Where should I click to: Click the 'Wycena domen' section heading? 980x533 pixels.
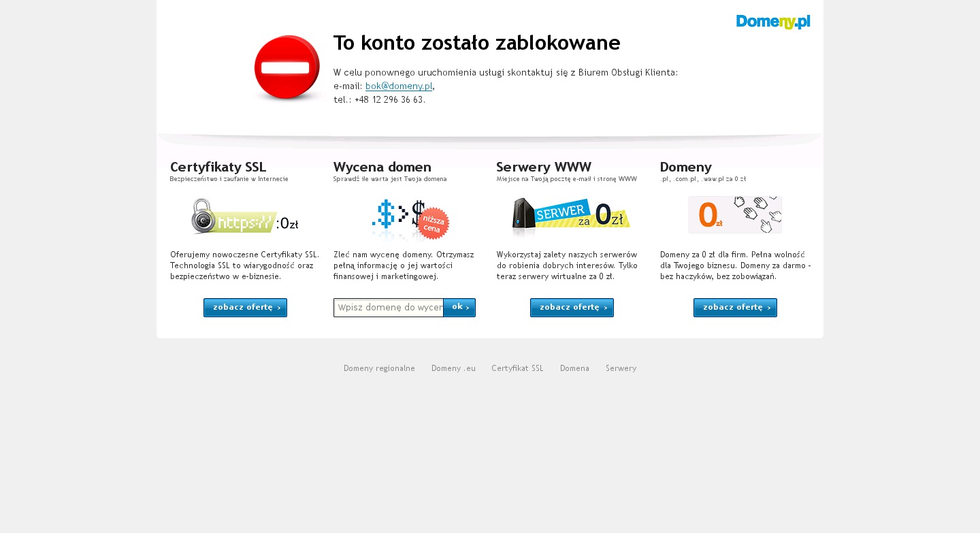382,167
